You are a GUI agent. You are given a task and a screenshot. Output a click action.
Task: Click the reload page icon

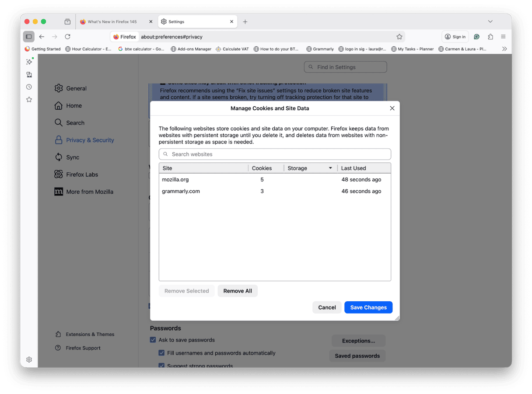[x=67, y=37]
